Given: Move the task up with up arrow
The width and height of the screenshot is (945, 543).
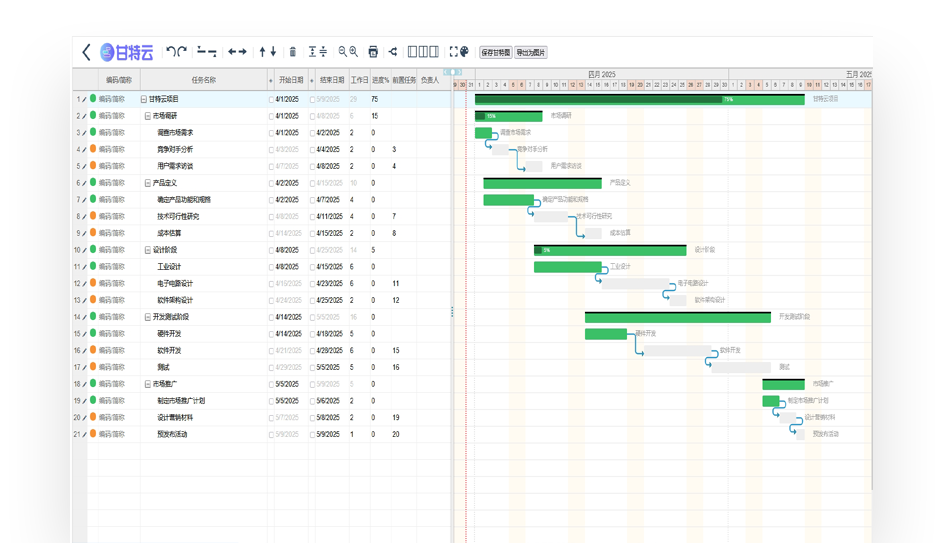Looking at the screenshot, I should tap(262, 52).
